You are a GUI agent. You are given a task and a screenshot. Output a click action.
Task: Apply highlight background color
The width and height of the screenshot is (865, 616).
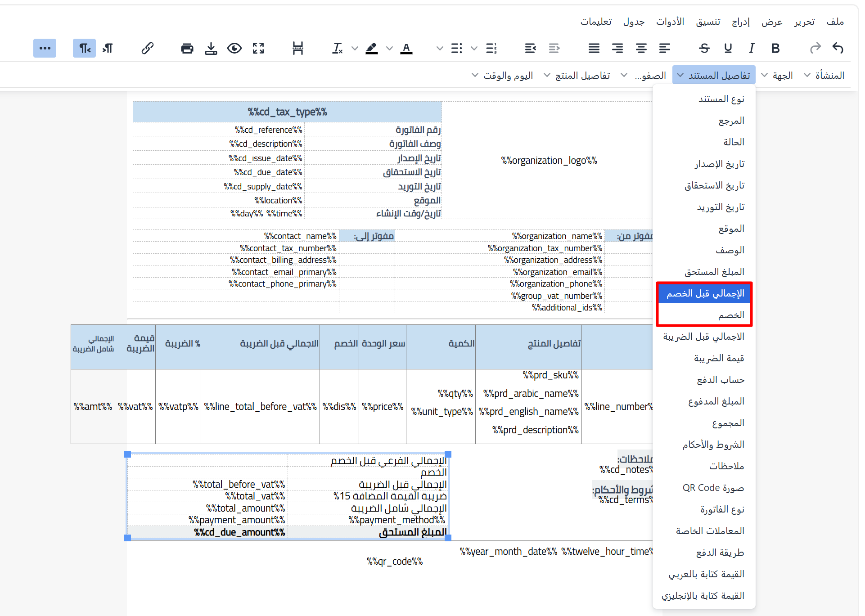pos(372,48)
